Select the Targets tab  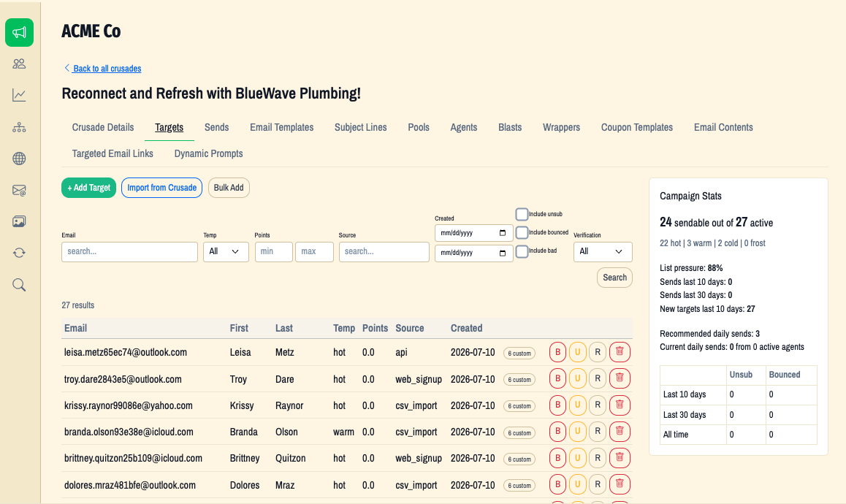pos(169,127)
